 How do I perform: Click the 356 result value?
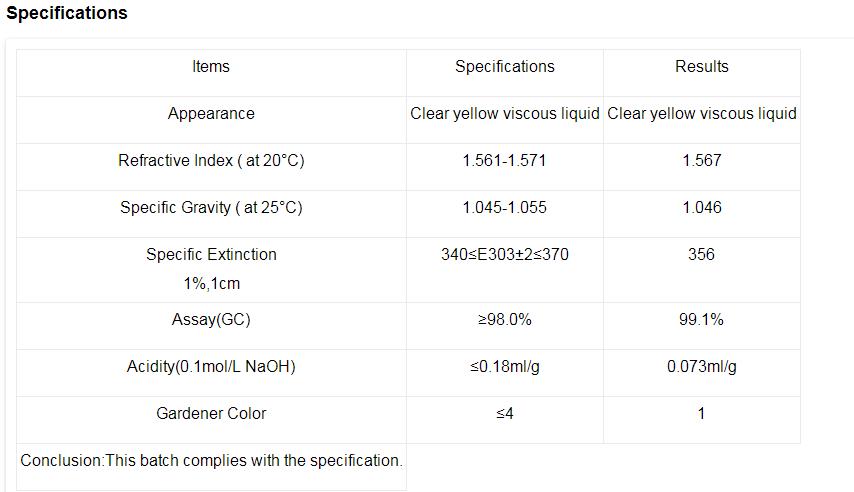coord(702,255)
